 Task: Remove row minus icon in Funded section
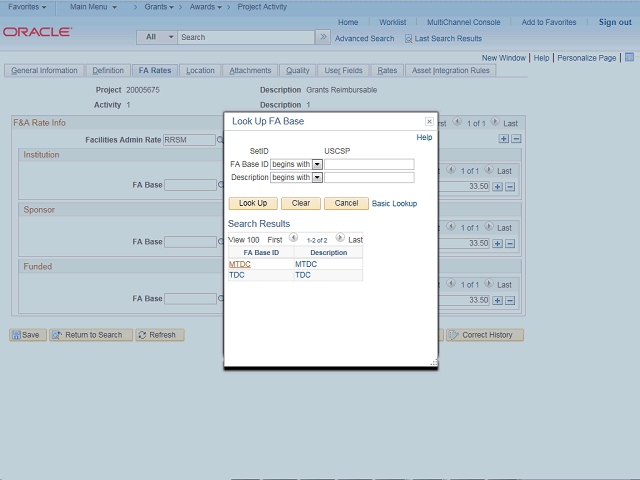510,301
